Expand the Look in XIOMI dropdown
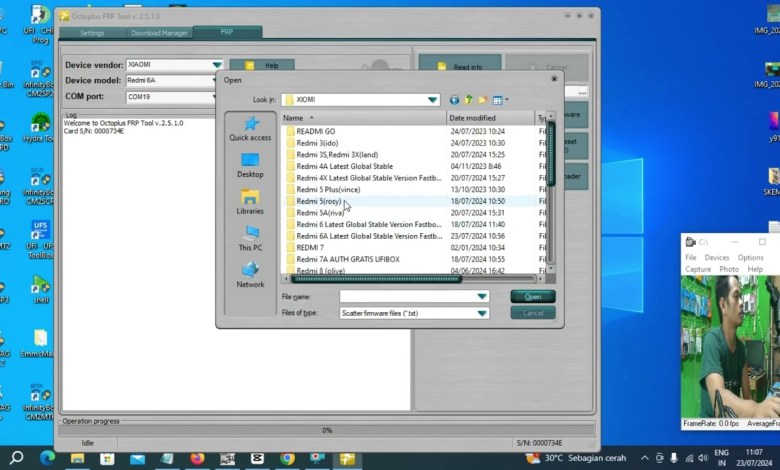This screenshot has width=780, height=470. coord(433,100)
